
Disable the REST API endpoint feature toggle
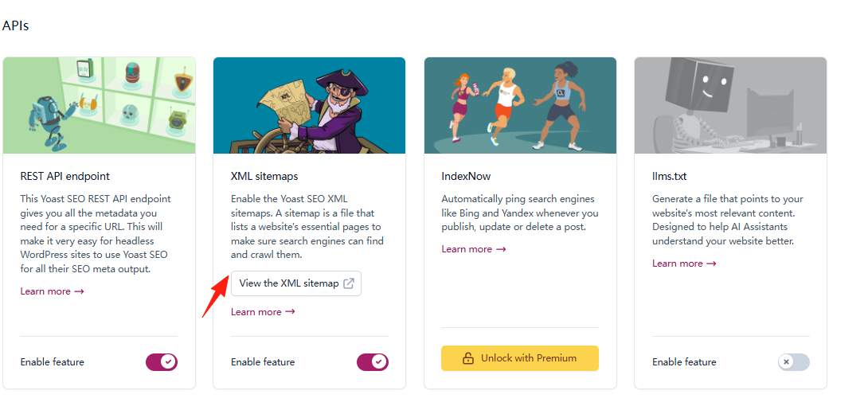coord(162,362)
